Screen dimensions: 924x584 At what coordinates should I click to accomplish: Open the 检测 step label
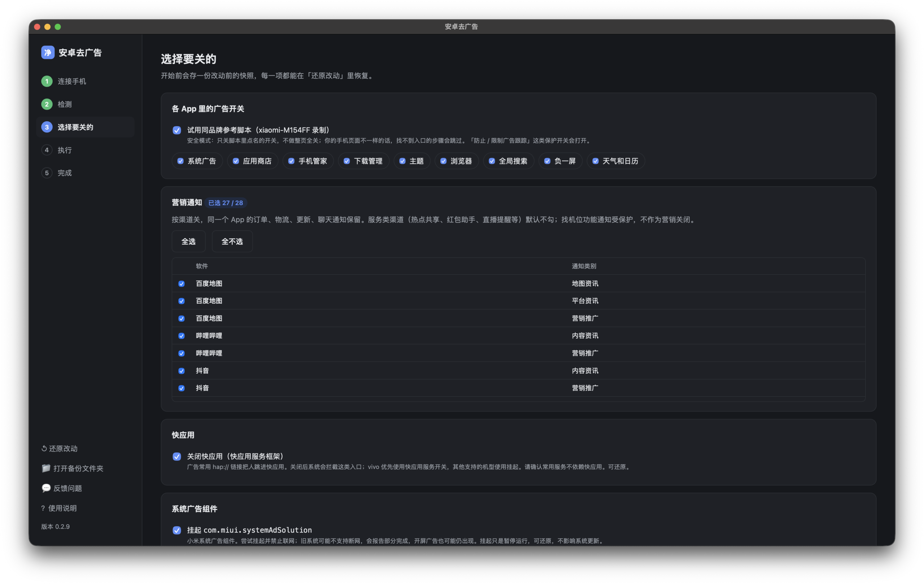[x=65, y=104]
